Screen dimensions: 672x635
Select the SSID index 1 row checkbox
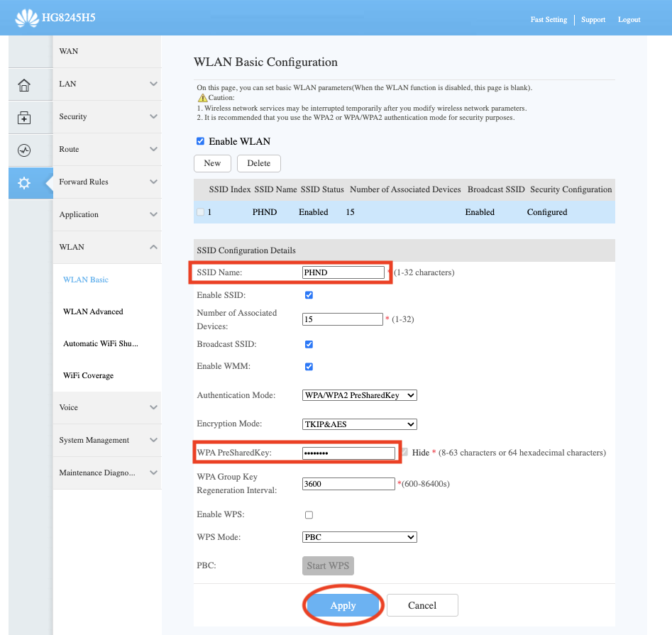200,212
